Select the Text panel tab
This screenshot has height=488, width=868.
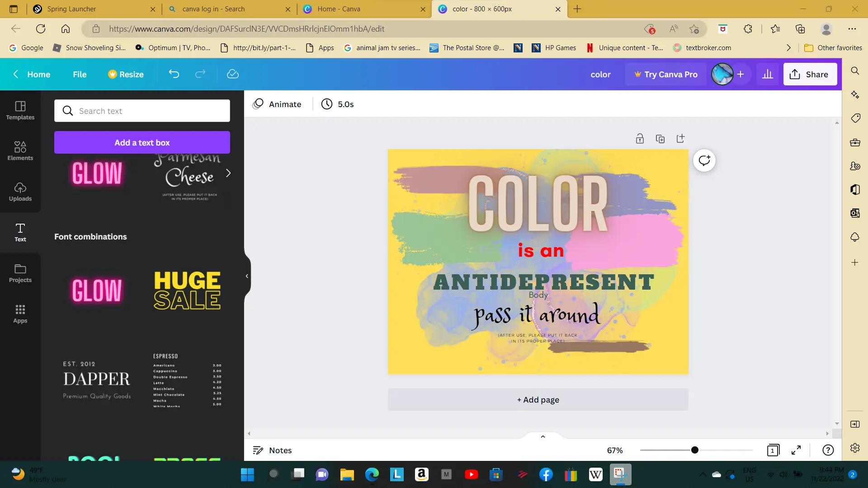click(x=20, y=233)
